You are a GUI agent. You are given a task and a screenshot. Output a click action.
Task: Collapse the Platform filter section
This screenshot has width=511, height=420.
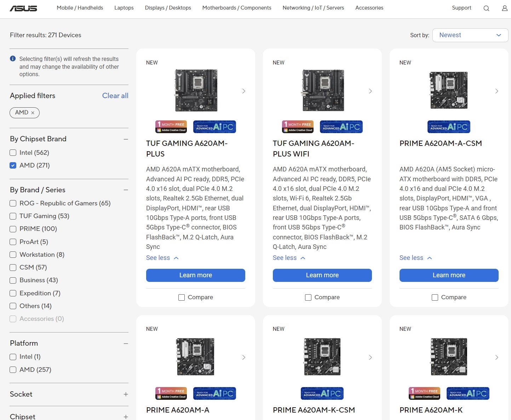tap(126, 344)
